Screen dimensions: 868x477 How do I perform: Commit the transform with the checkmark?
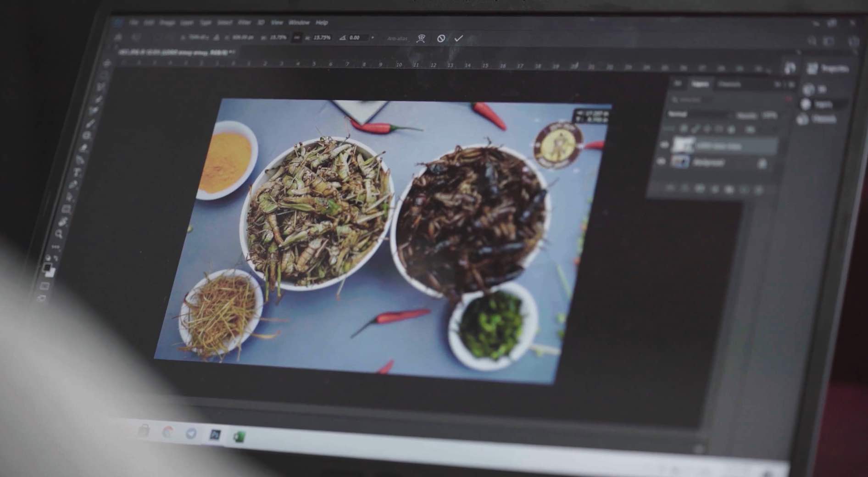pos(458,39)
